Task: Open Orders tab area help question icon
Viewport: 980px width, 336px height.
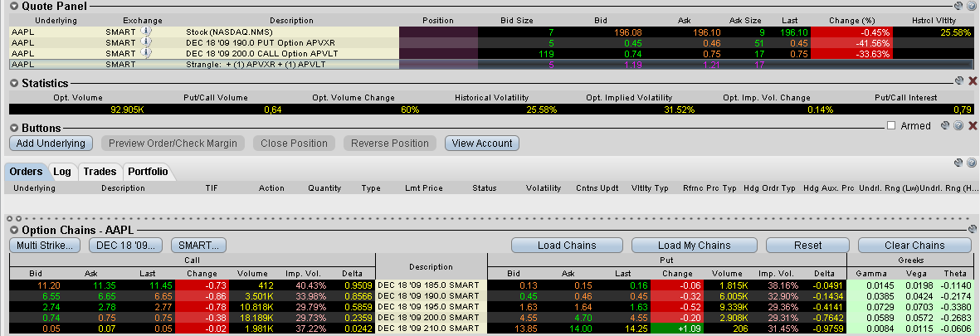Action: [971, 163]
